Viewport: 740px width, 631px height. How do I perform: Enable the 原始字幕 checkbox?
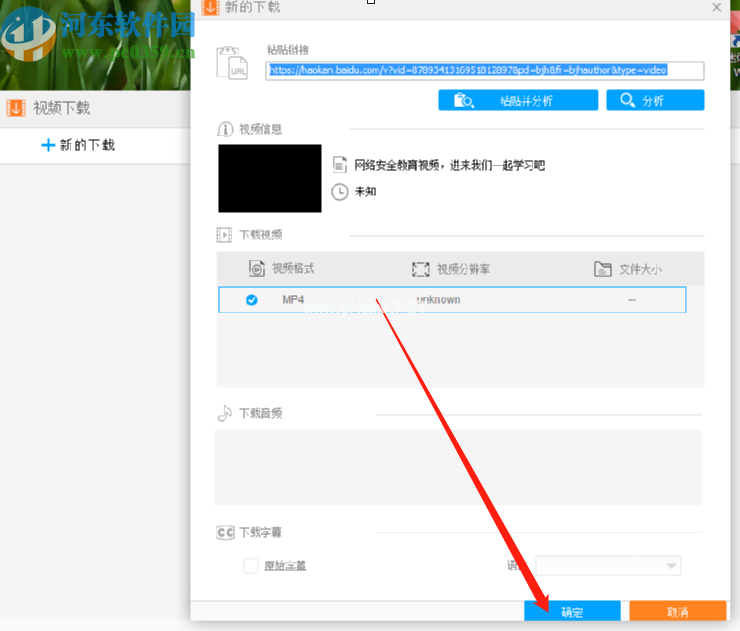click(x=251, y=566)
